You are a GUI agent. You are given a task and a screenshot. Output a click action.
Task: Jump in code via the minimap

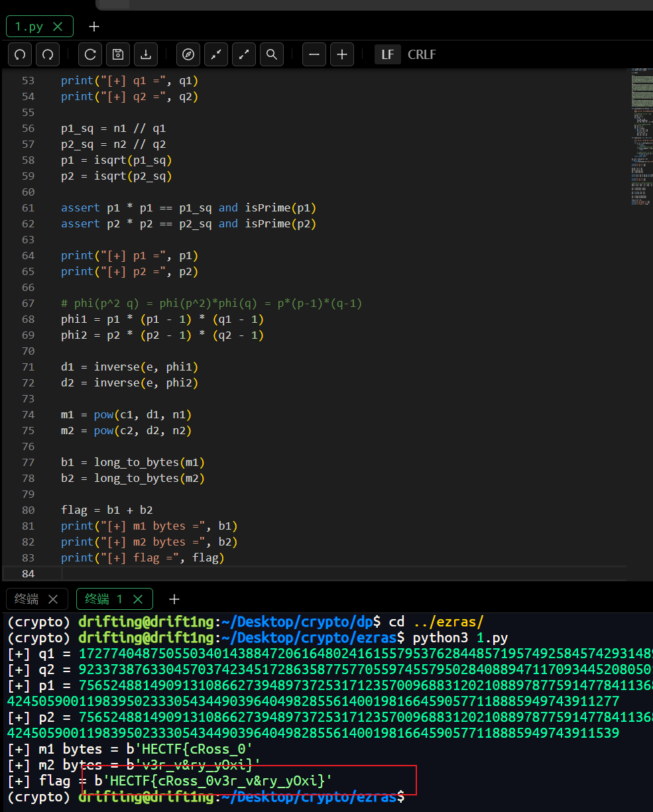641,133
